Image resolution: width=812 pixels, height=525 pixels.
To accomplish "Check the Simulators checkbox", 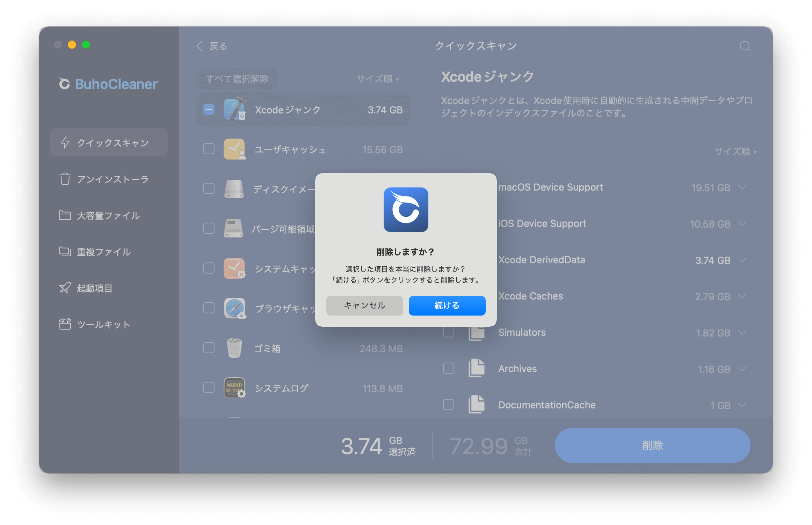I will 449,332.
